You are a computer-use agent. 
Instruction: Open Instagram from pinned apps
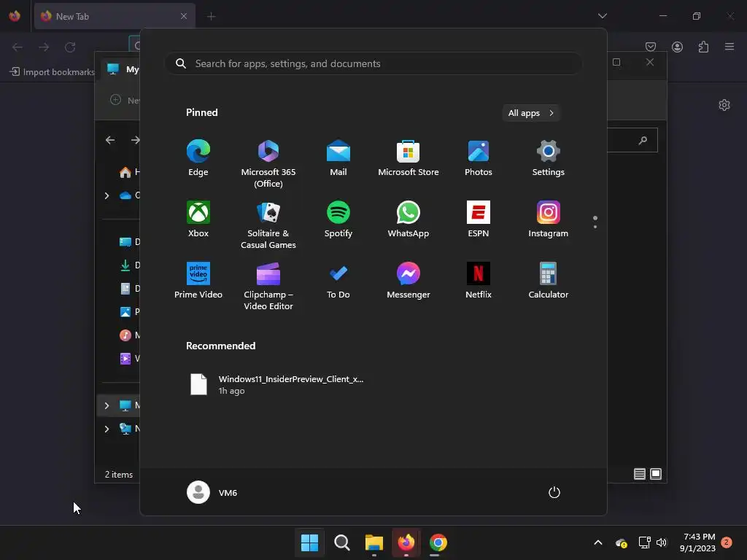(x=549, y=219)
